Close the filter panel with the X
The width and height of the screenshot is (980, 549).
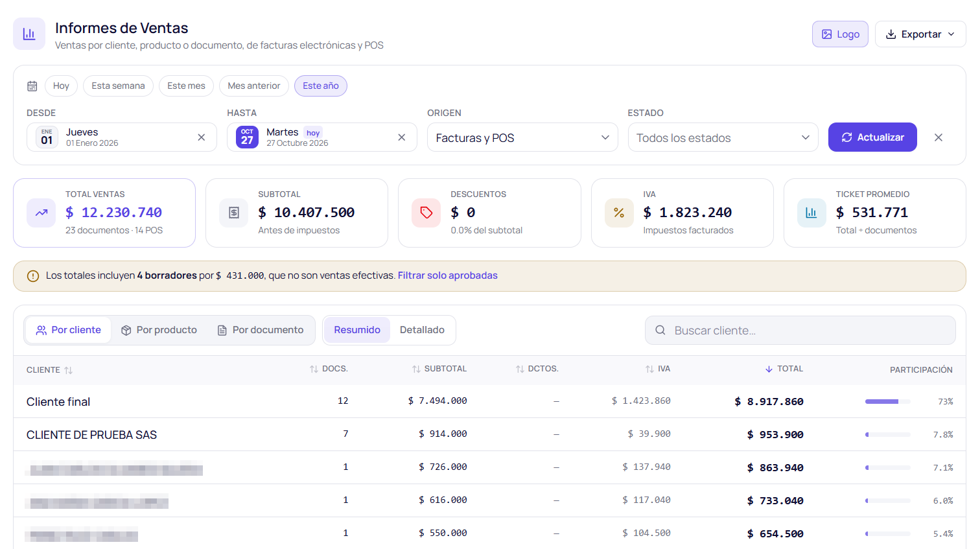tap(939, 137)
